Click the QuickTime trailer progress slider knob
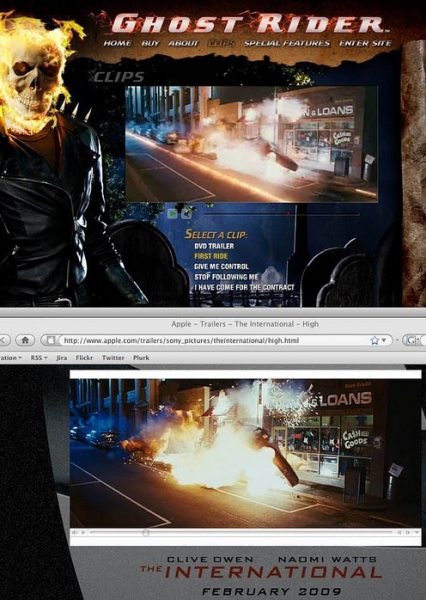426x600 pixels. (145, 532)
